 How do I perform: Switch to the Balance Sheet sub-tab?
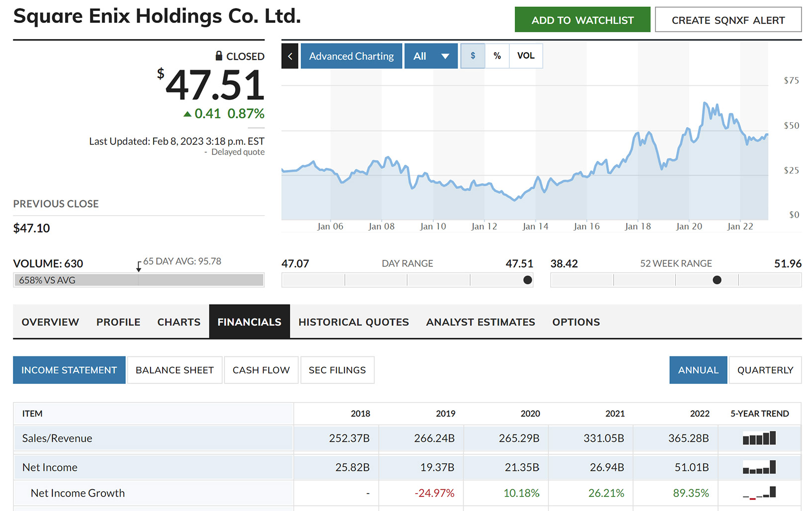[174, 370]
